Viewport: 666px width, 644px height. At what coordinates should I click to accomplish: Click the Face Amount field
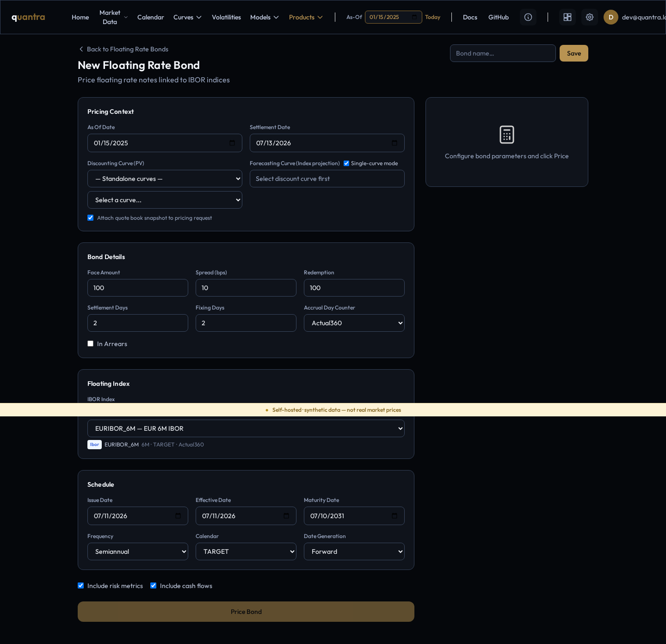[138, 288]
